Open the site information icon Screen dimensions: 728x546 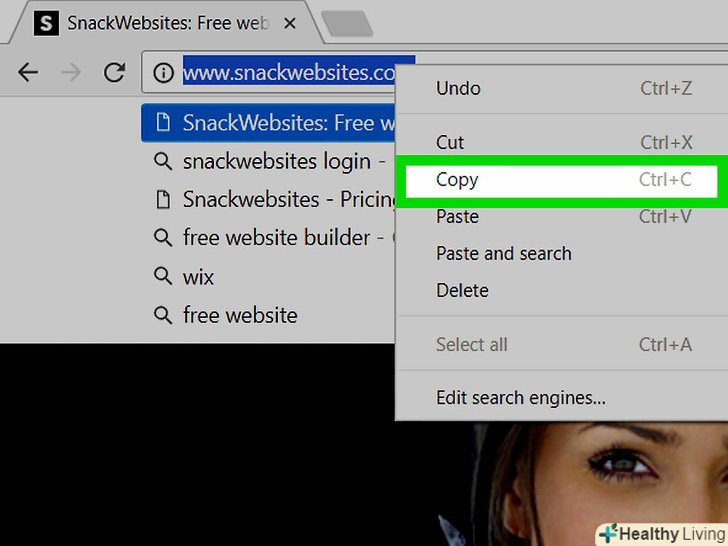click(163, 73)
